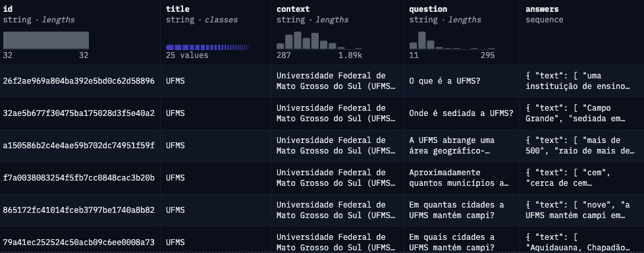Screen dimensions: 644x253
Task: Click the title classes distribution bar
Action: click(207, 47)
